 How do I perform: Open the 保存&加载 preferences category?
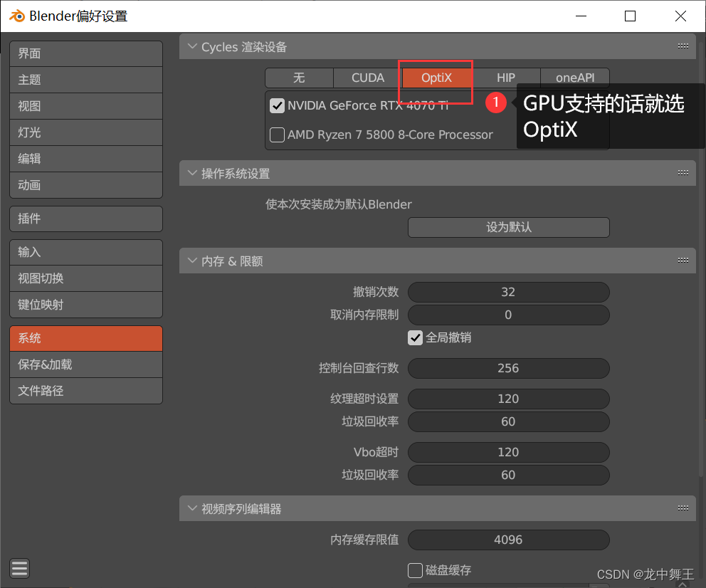coord(86,364)
